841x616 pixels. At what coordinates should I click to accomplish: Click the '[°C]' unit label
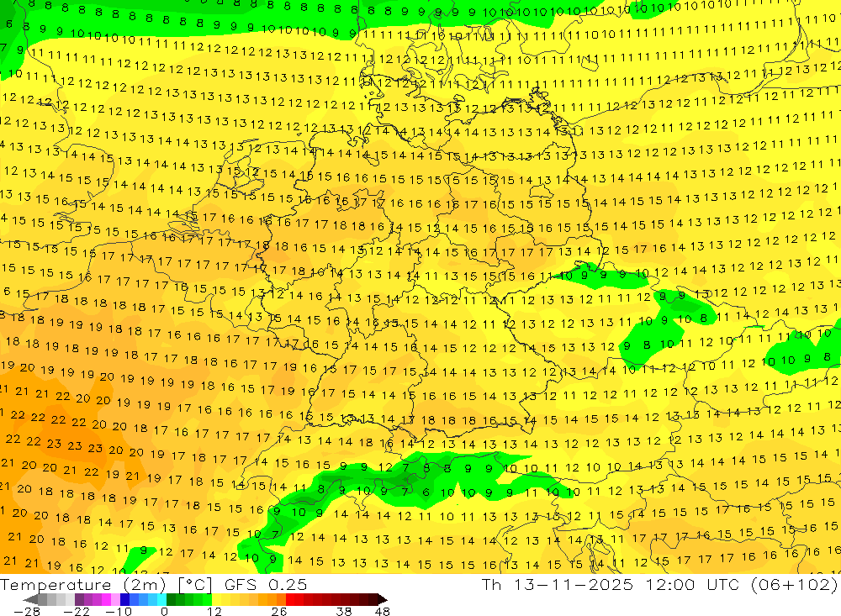(x=195, y=585)
